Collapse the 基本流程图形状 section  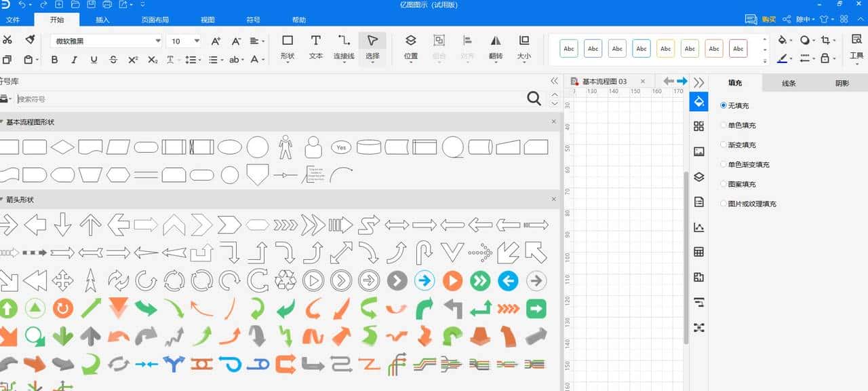[x=2, y=122]
